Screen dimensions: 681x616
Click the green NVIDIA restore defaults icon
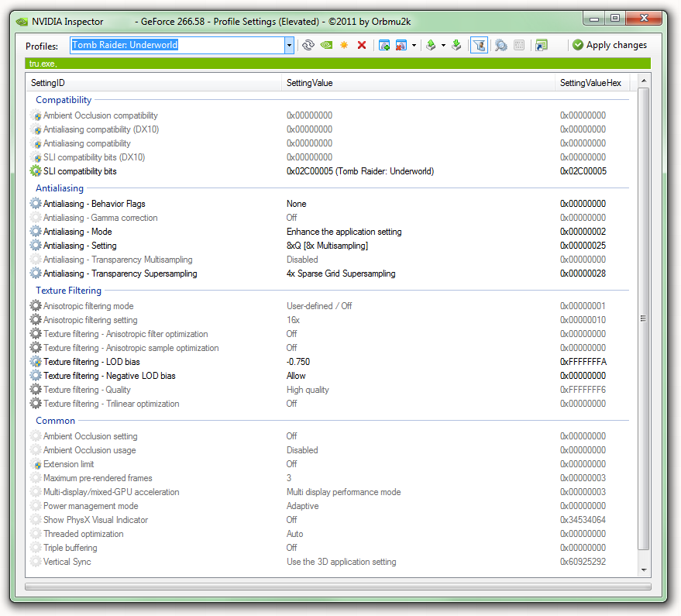[x=326, y=45]
